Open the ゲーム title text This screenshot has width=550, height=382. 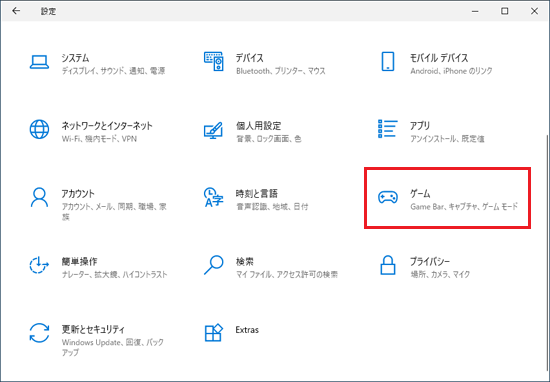point(420,193)
